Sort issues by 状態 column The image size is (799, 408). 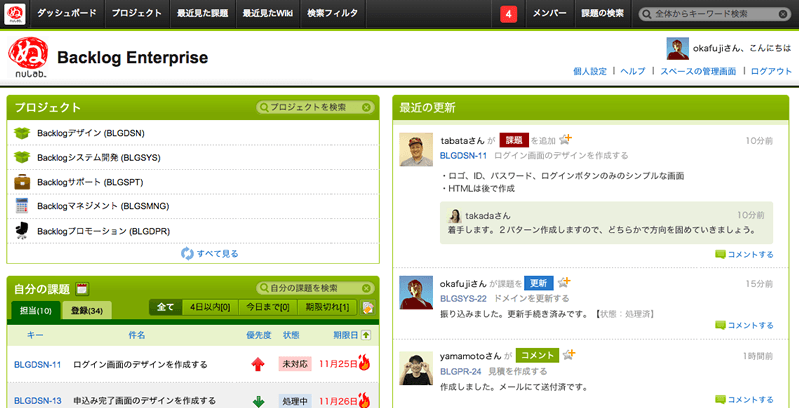[x=291, y=335]
